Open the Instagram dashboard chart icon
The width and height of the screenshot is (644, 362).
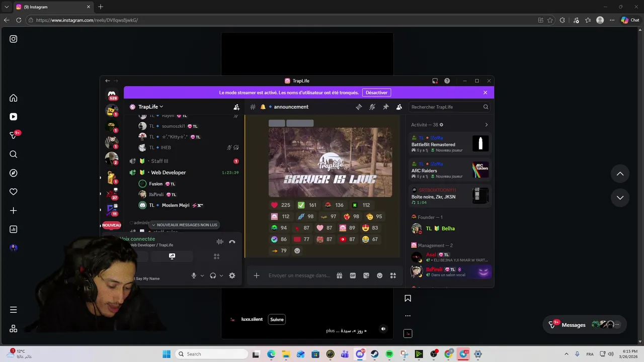point(14,229)
